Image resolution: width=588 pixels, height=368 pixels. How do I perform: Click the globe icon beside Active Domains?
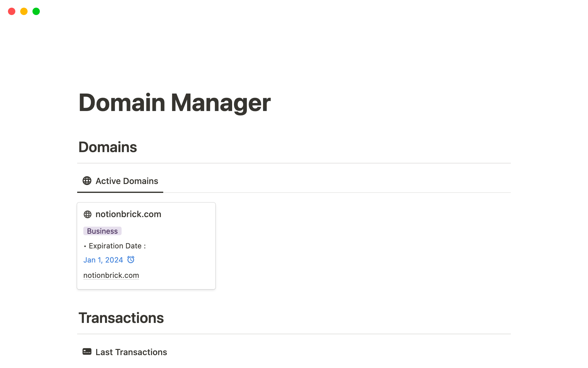[87, 181]
